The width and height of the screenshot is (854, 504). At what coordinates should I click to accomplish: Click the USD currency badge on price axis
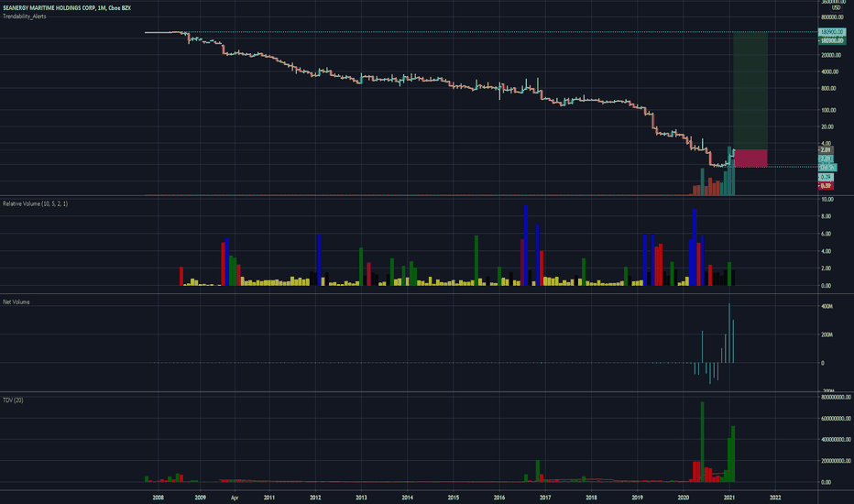[836, 7]
